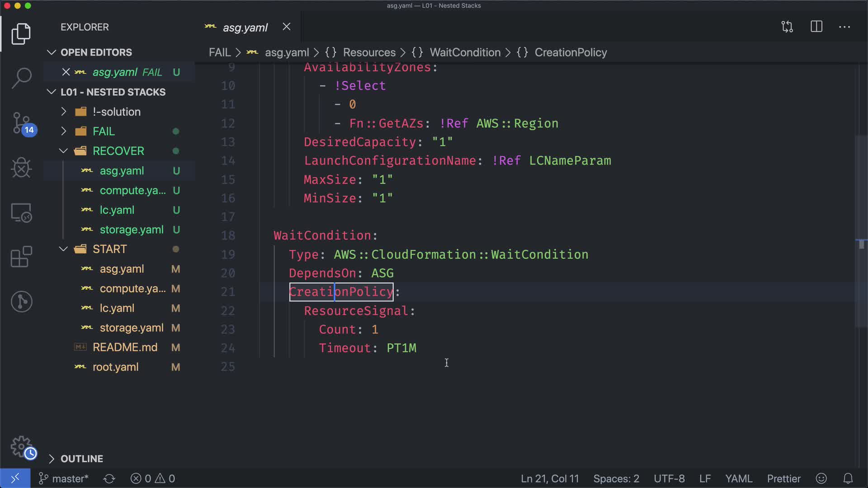Open the Remote Explorer view
Viewport: 868px width, 488px height.
click(21, 212)
